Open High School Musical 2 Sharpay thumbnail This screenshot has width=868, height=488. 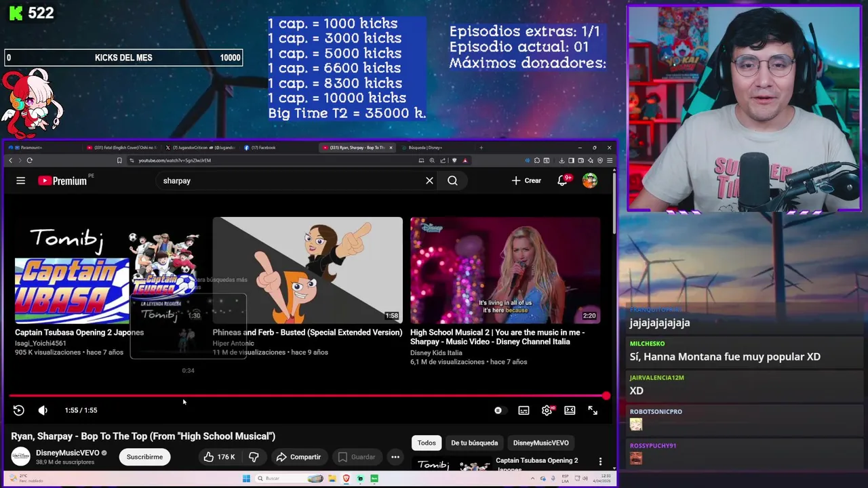(x=505, y=271)
